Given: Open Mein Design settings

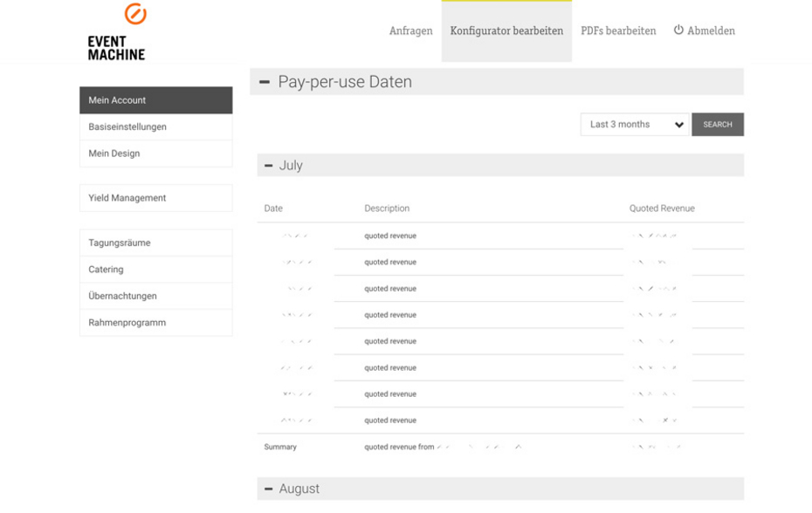Looking at the screenshot, I should pos(155,154).
